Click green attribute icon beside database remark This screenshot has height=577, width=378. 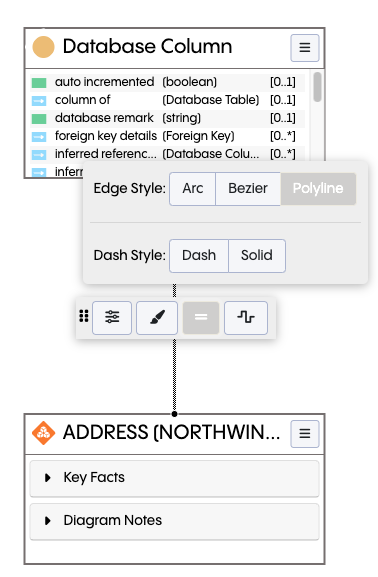coord(39,119)
